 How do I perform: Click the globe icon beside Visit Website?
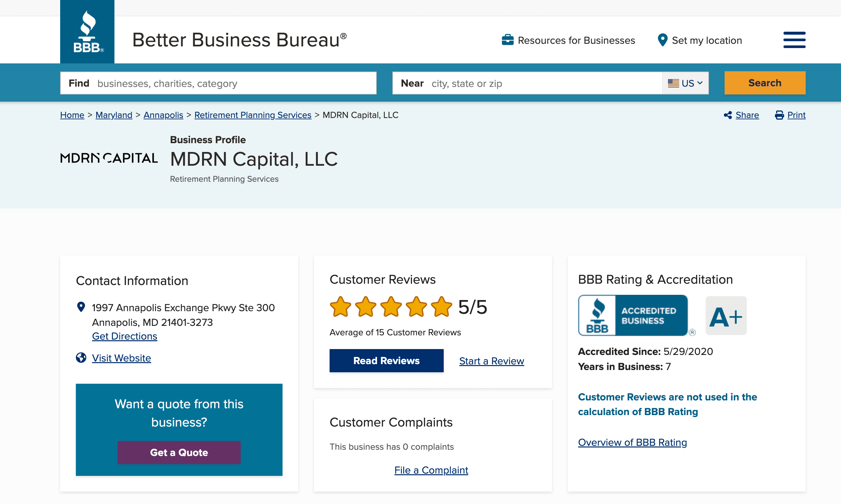pyautogui.click(x=81, y=358)
